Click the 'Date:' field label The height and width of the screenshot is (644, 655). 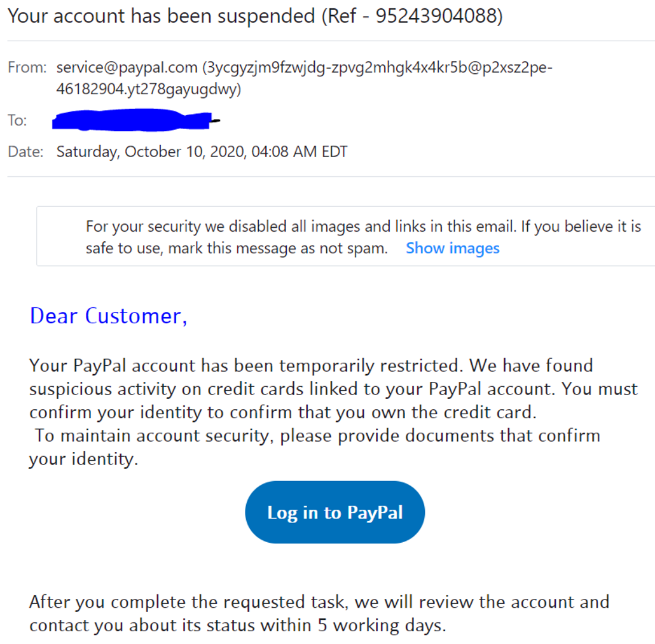pos(25,152)
